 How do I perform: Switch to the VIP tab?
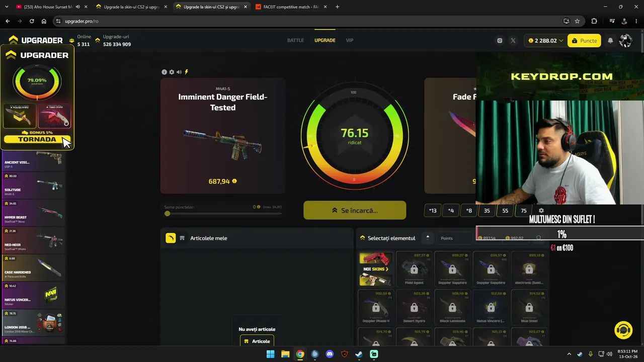tap(350, 40)
